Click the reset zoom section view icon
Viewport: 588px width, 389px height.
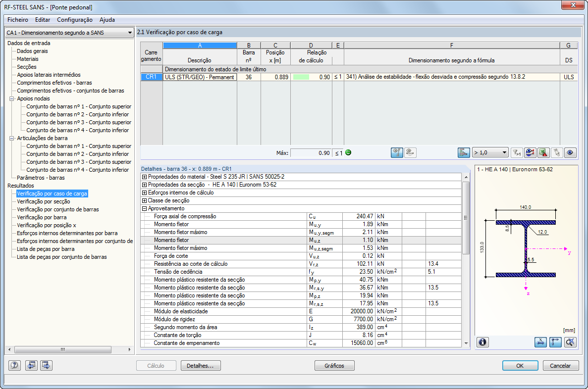tap(570, 342)
